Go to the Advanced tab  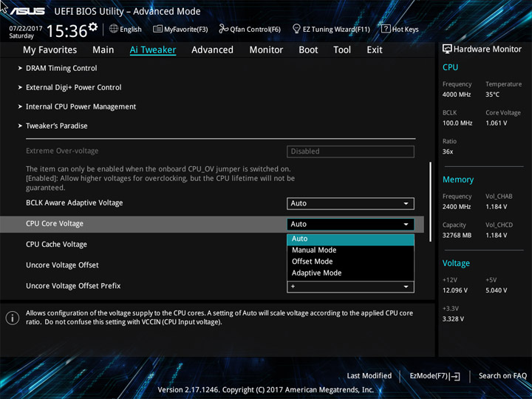[x=212, y=50]
